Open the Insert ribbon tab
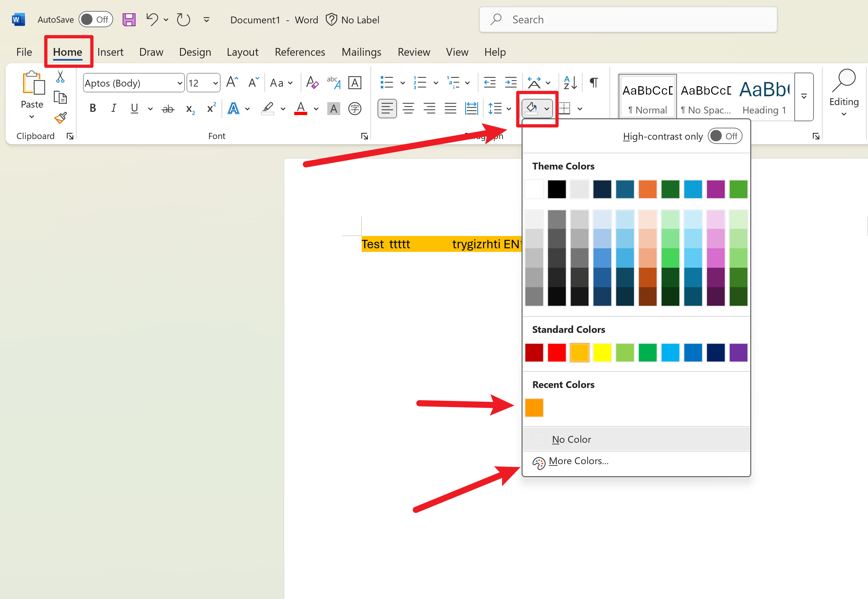The width and height of the screenshot is (868, 599). pos(110,52)
